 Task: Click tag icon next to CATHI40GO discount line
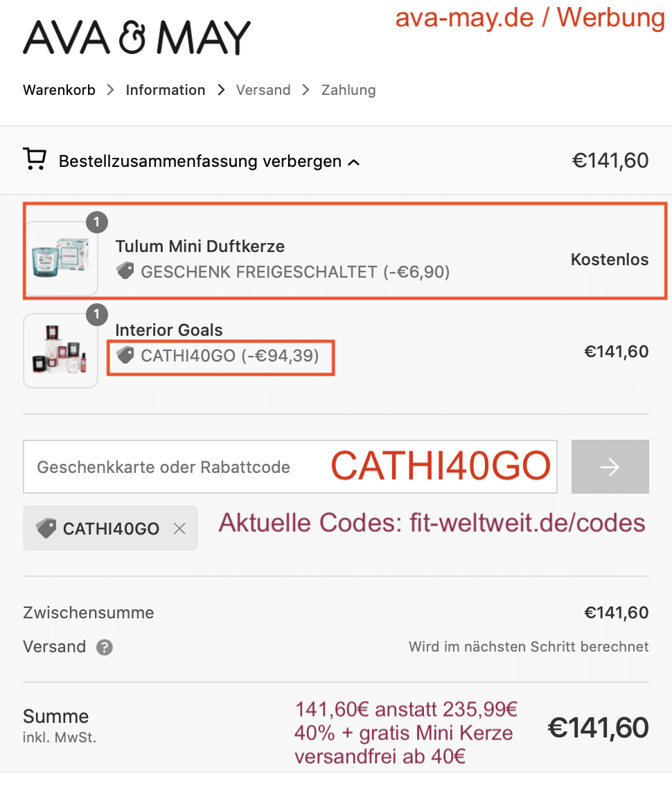coord(125,355)
